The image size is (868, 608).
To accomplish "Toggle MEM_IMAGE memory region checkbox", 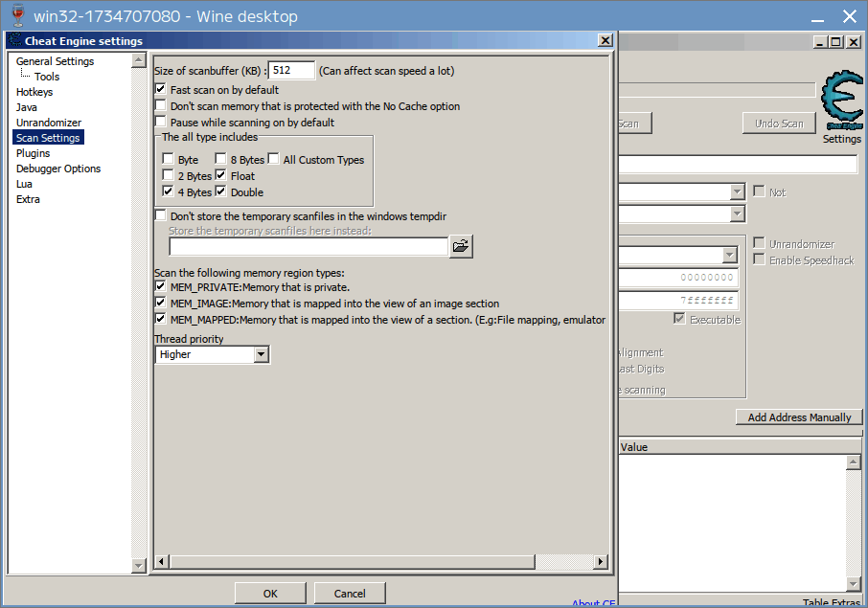I will pos(161,303).
